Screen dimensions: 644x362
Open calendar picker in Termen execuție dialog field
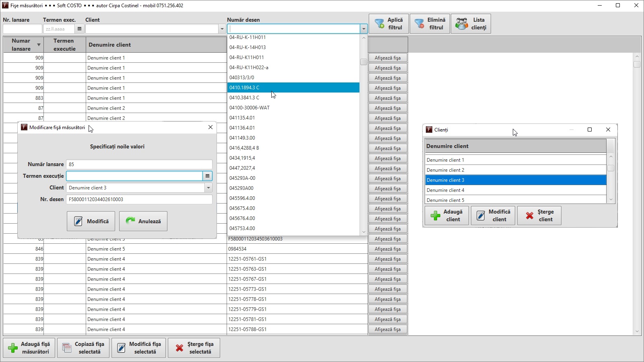pyautogui.click(x=207, y=176)
